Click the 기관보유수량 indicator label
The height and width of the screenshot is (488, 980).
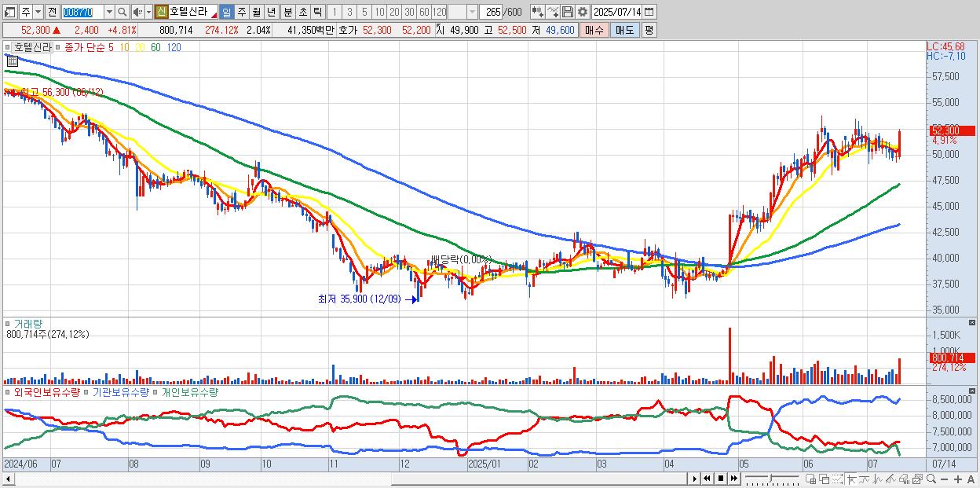click(x=120, y=391)
